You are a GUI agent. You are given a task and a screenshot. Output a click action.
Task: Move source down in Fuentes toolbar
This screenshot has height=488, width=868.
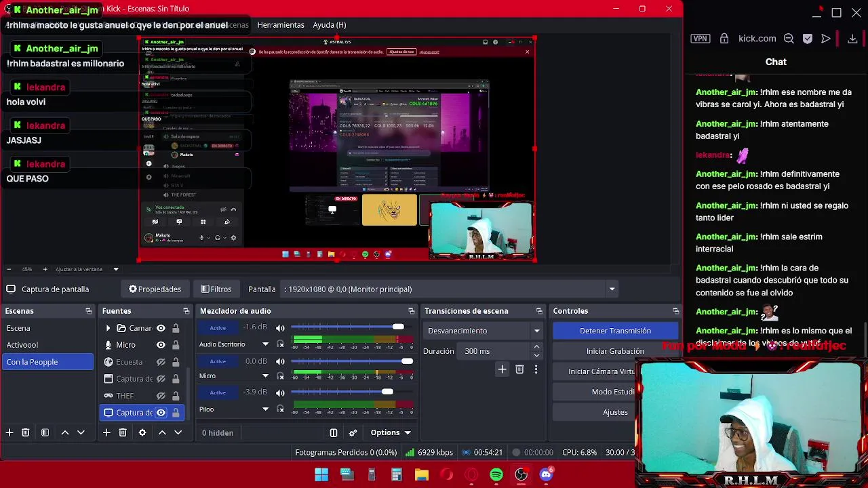tap(178, 432)
